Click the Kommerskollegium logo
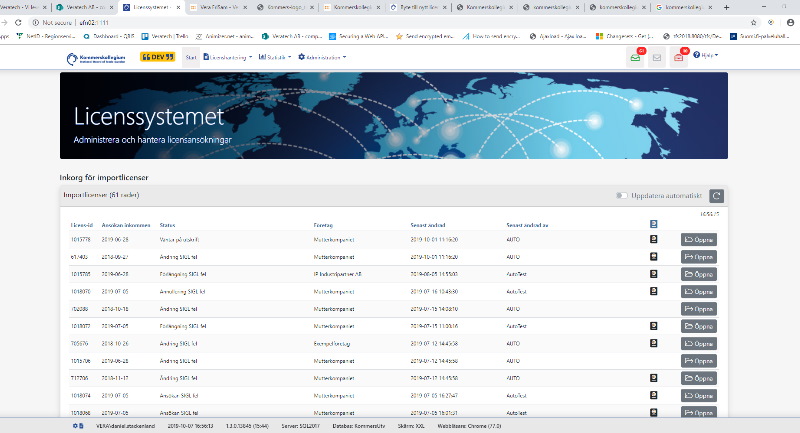The height and width of the screenshot is (433, 800). [x=98, y=58]
